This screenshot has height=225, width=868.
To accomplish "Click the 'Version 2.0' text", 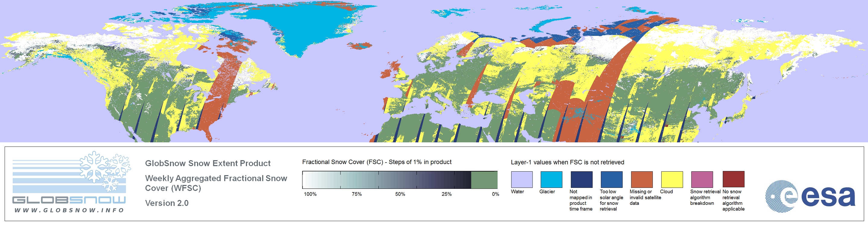I will tap(167, 203).
